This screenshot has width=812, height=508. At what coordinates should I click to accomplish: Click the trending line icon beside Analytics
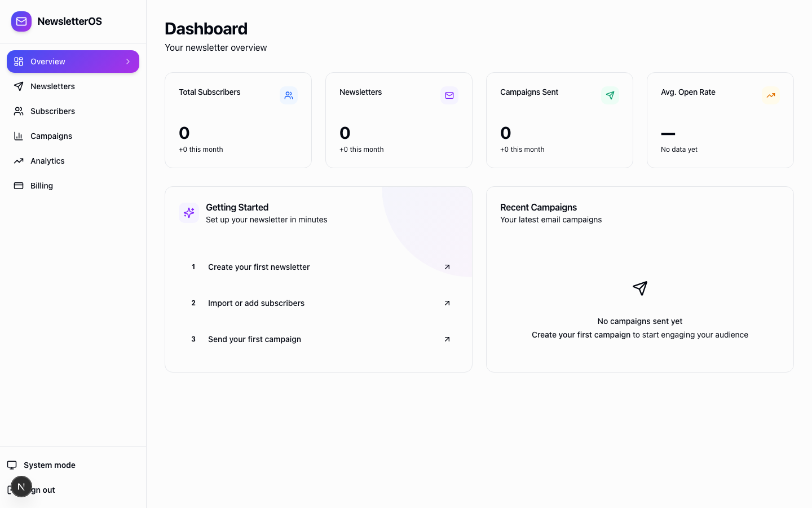point(19,161)
